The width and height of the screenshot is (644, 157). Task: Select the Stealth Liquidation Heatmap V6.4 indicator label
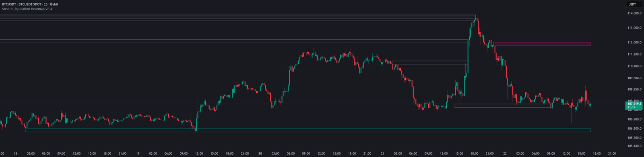[x=27, y=9]
